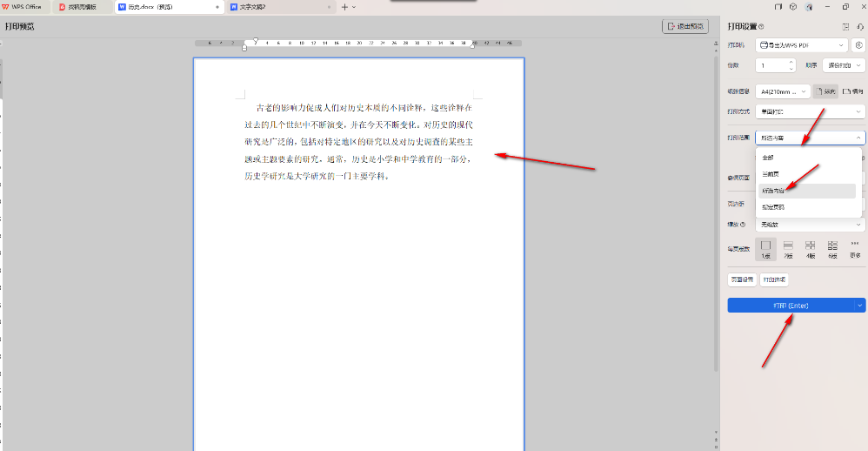
Task: Select 当前页 from print range list
Action: click(770, 174)
